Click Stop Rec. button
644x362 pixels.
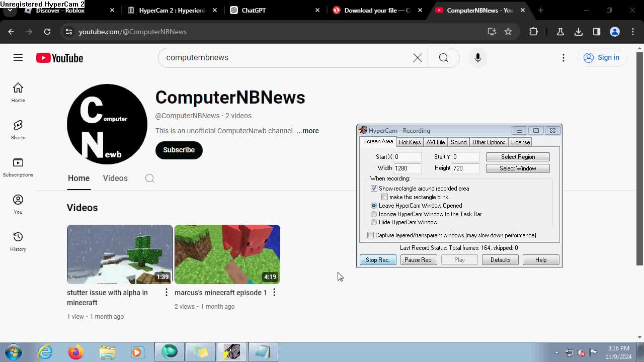[378, 260]
